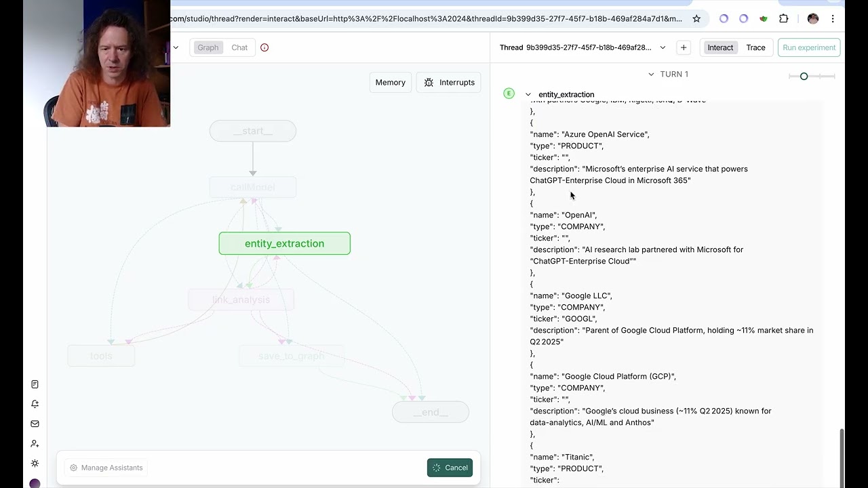Viewport: 868px width, 488px height.
Task: Open the envelope mail icon in sidebar
Action: click(35, 424)
